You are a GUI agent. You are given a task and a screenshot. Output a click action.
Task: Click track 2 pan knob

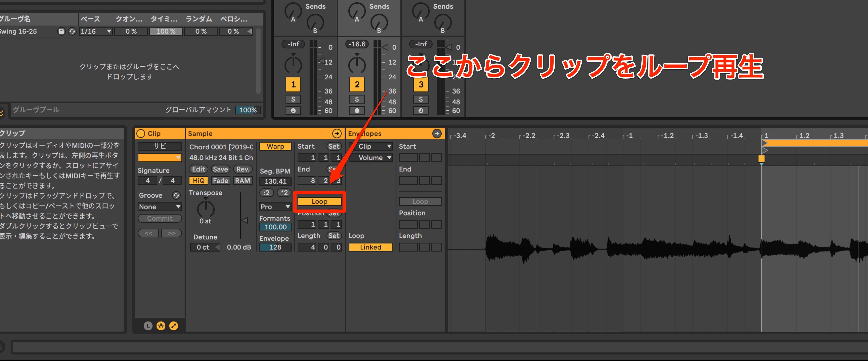pos(357,64)
